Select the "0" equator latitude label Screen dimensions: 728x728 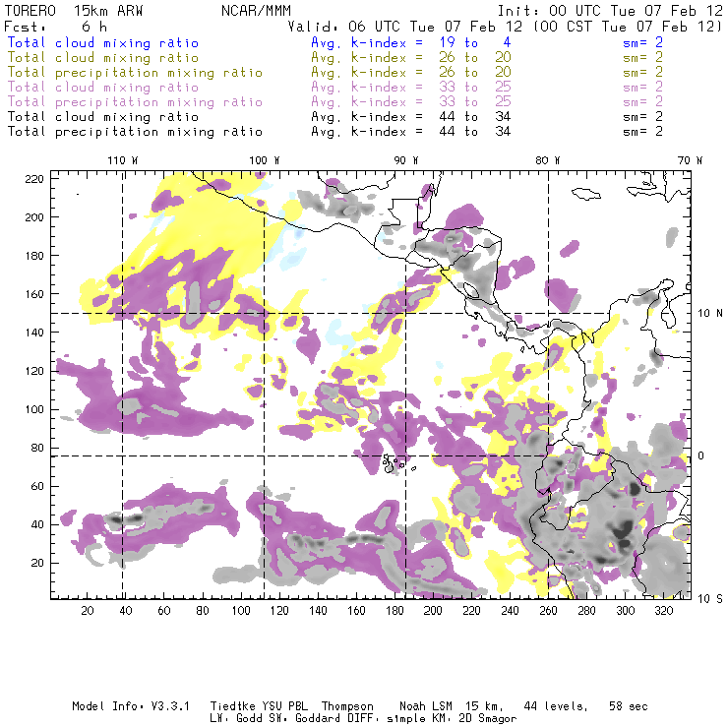700,455
